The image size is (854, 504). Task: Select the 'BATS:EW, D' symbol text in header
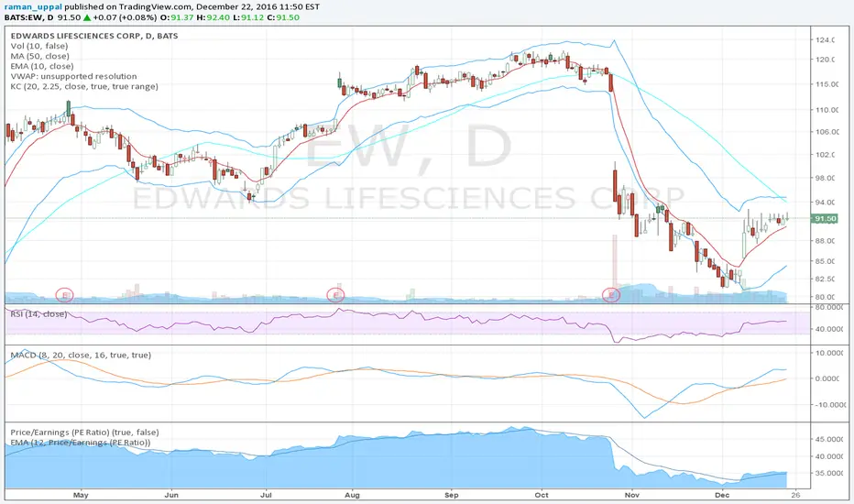pos(29,17)
